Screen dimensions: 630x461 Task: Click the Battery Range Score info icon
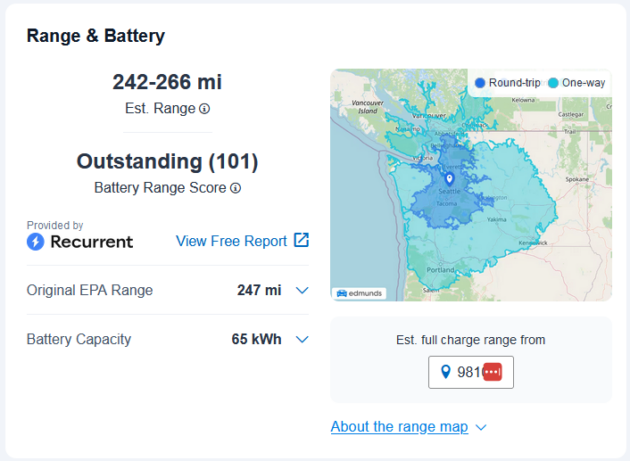click(x=235, y=188)
